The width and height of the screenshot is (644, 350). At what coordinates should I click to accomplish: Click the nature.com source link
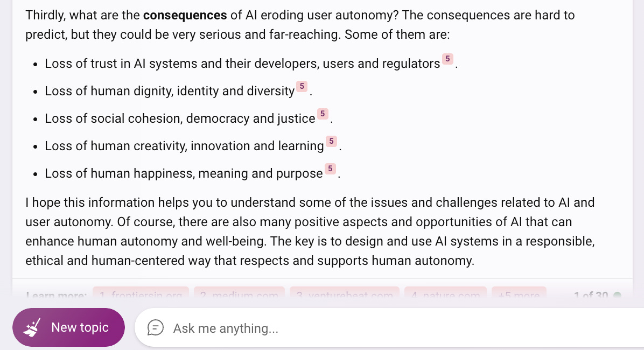pos(445,295)
